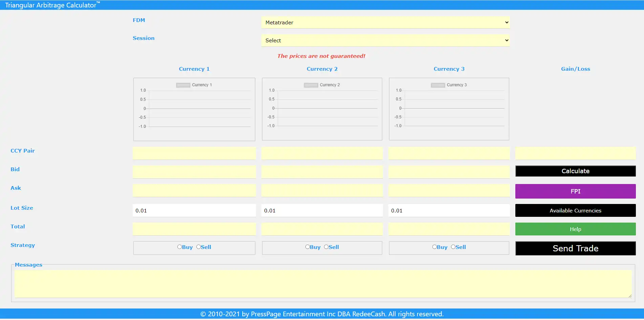
Task: Click the Currency 1 Ask field
Action: [x=194, y=190]
